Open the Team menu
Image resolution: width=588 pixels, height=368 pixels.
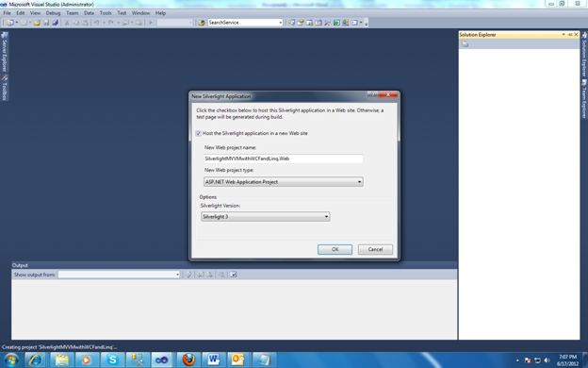pos(72,13)
